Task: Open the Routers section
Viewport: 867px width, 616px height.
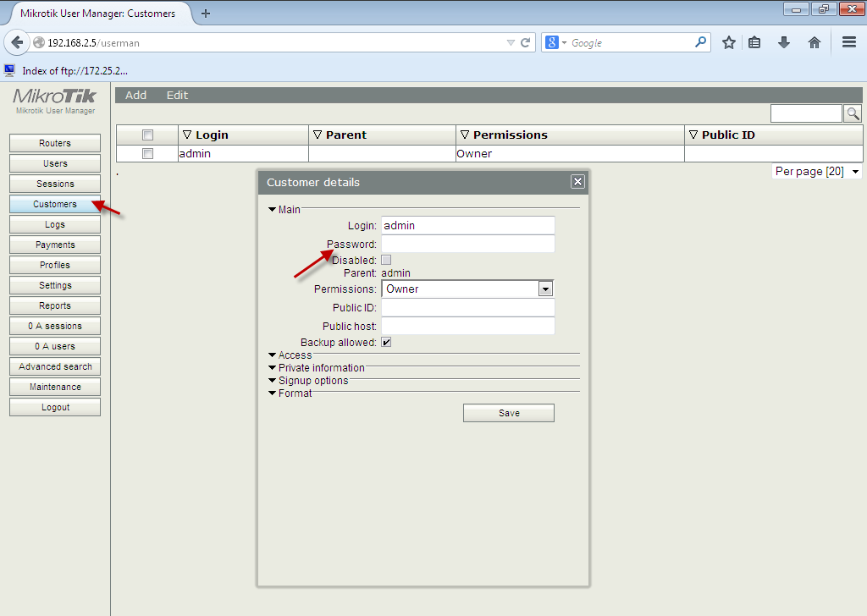Action: [55, 143]
